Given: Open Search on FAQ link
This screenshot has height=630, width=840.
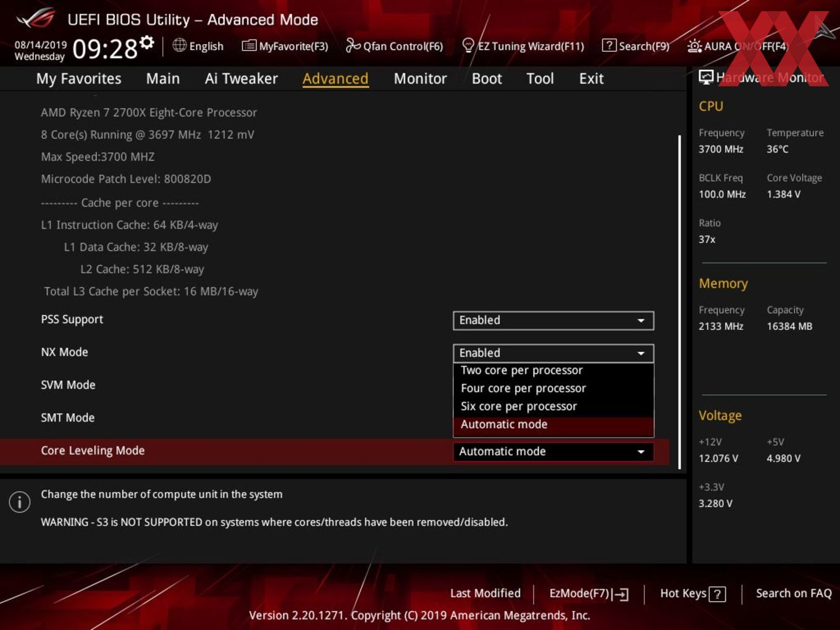Looking at the screenshot, I should (794, 593).
